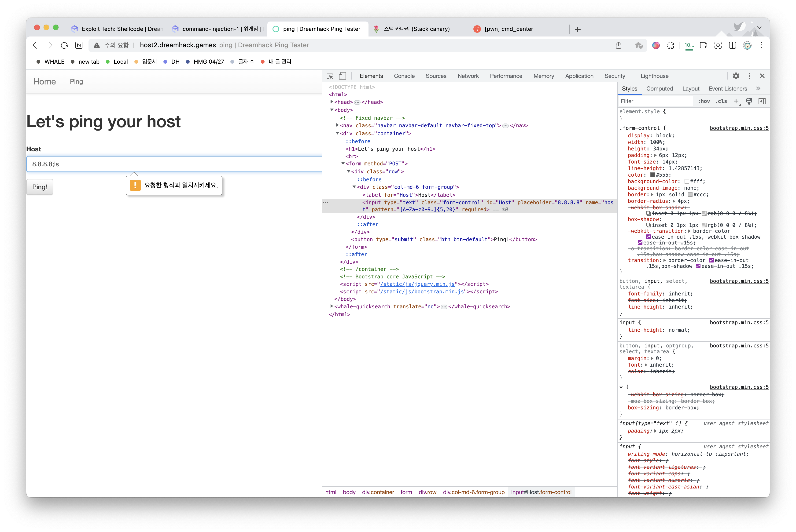Open DevTools three-dot customize menu
Screen dimensions: 796x532
[x=749, y=76]
